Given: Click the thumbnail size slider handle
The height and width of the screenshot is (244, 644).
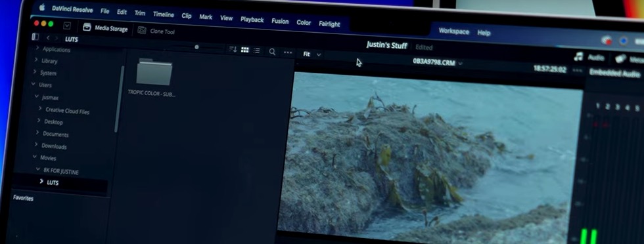Looking at the screenshot, I should [196, 47].
